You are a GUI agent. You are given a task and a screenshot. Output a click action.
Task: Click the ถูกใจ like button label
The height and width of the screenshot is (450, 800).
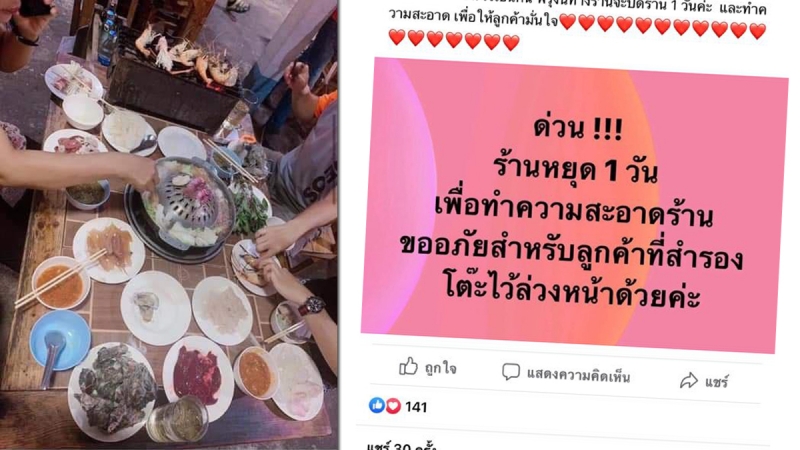coord(441,368)
